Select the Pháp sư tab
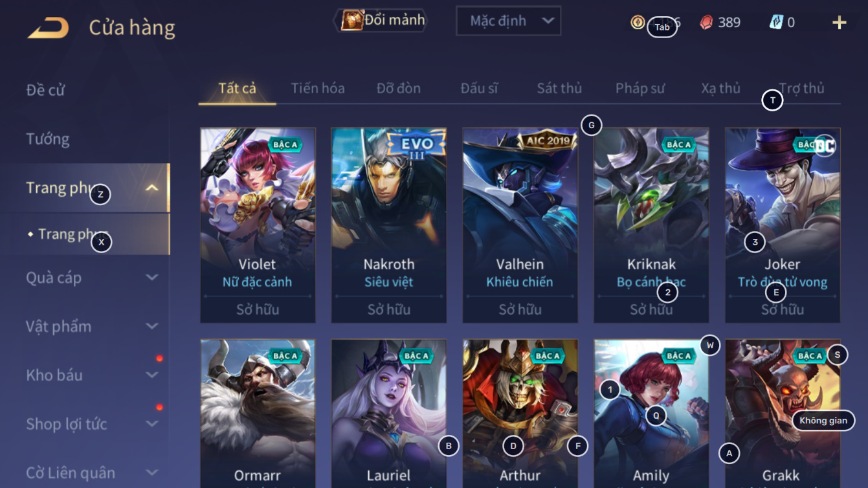 [640, 88]
